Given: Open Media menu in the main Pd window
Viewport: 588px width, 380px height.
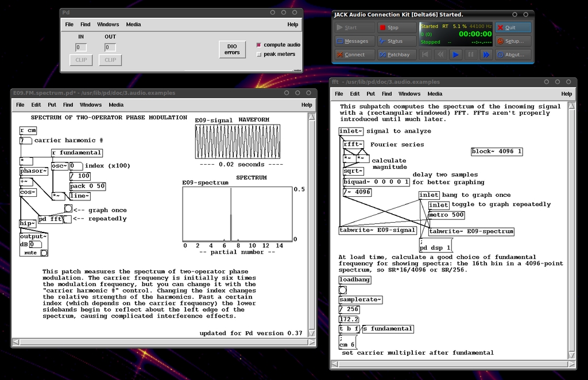Looking at the screenshot, I should tap(133, 25).
